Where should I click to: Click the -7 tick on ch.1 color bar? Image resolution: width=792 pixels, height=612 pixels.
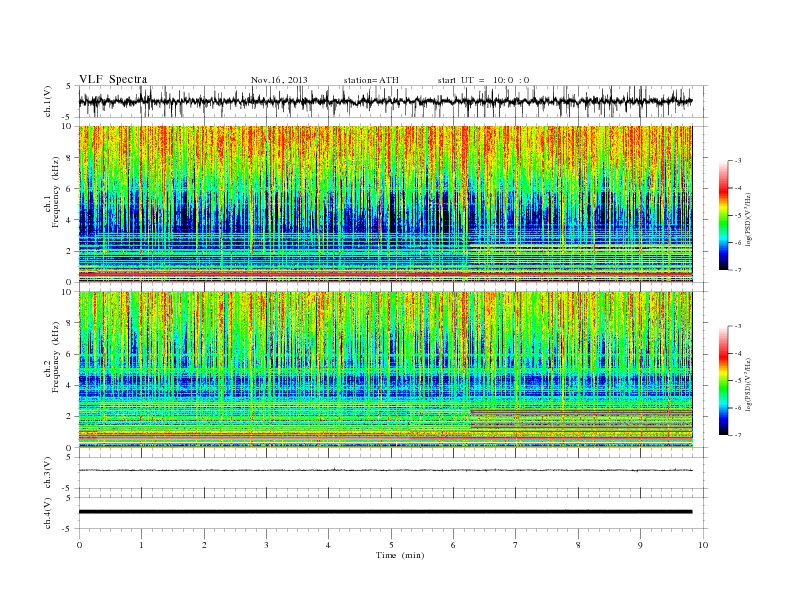737,270
